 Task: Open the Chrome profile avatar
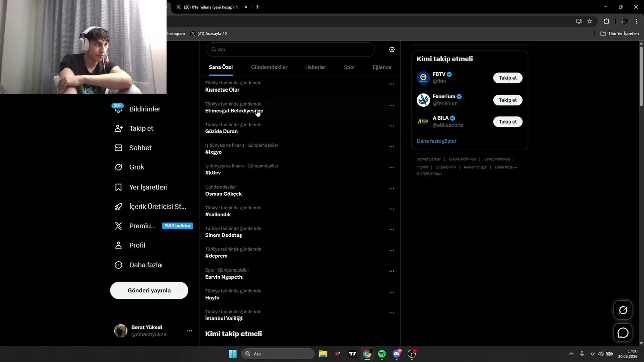[624, 21]
